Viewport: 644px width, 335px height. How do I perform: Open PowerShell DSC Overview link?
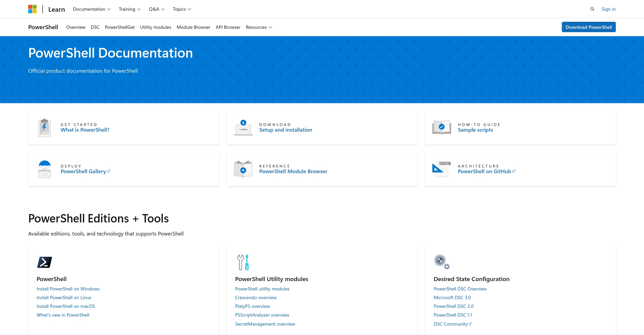pos(460,289)
